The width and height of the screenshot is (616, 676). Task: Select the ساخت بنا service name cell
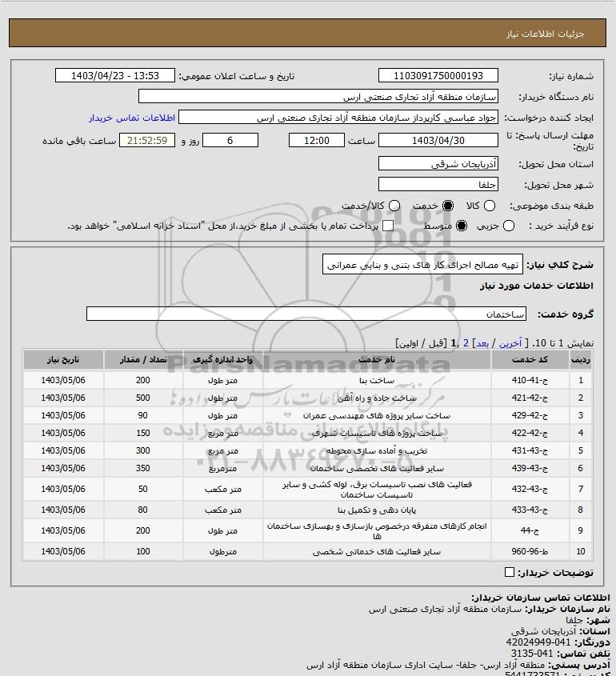(377, 380)
